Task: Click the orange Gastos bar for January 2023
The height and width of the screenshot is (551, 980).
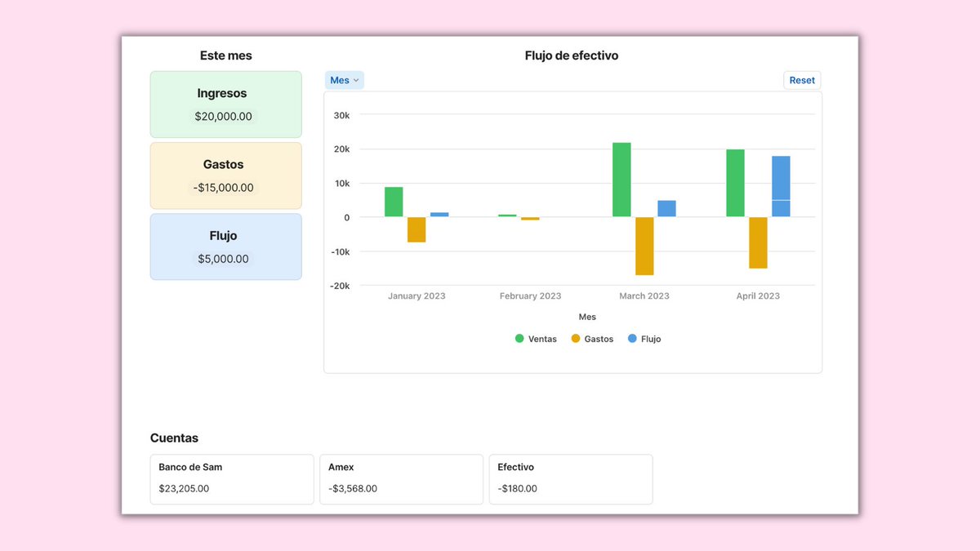Action: 416,229
